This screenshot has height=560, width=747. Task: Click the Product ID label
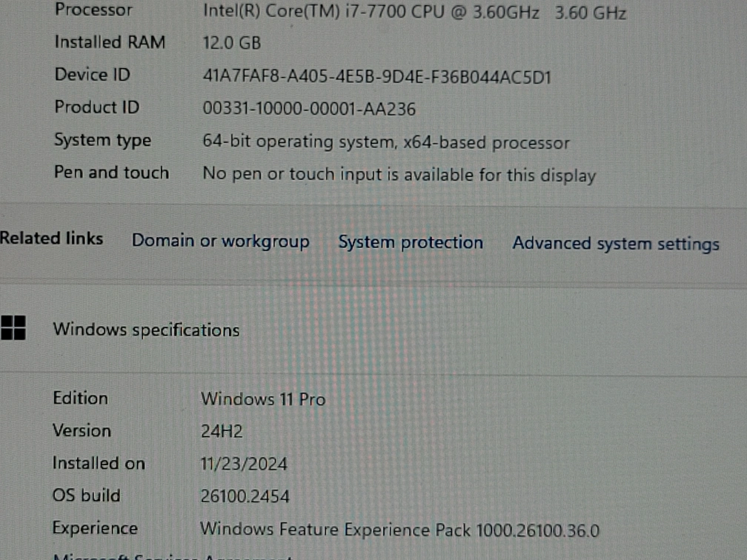pyautogui.click(x=97, y=107)
